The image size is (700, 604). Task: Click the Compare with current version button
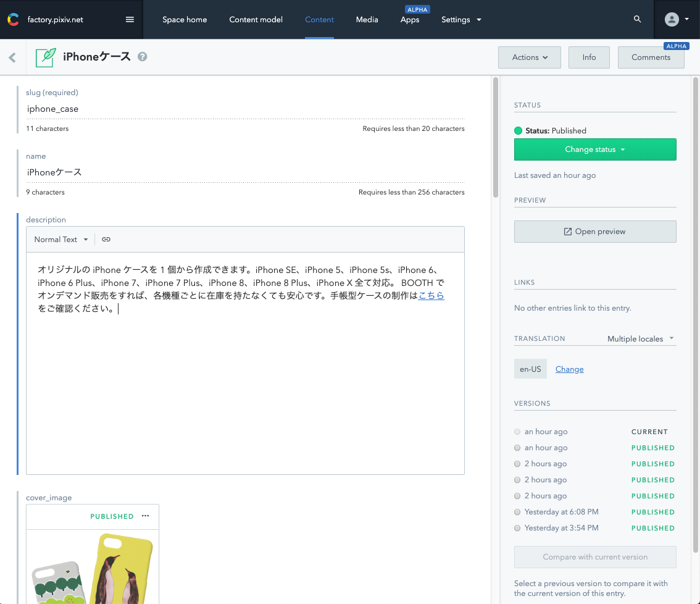(x=595, y=557)
